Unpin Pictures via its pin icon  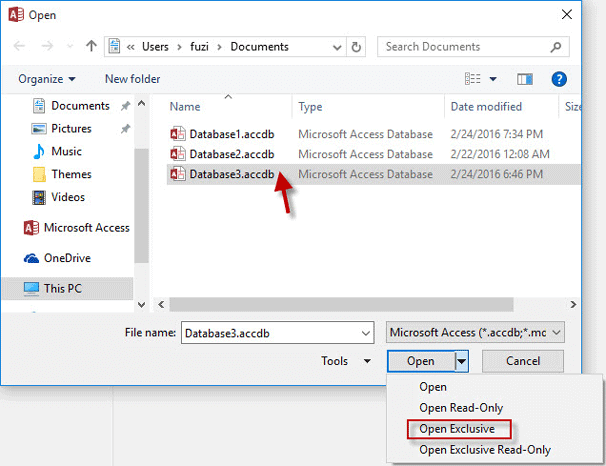pos(125,129)
